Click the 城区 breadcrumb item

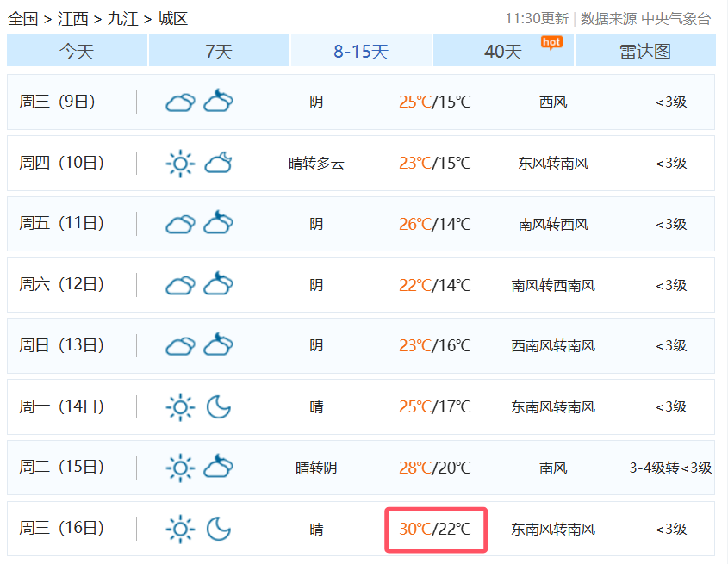[x=172, y=19]
